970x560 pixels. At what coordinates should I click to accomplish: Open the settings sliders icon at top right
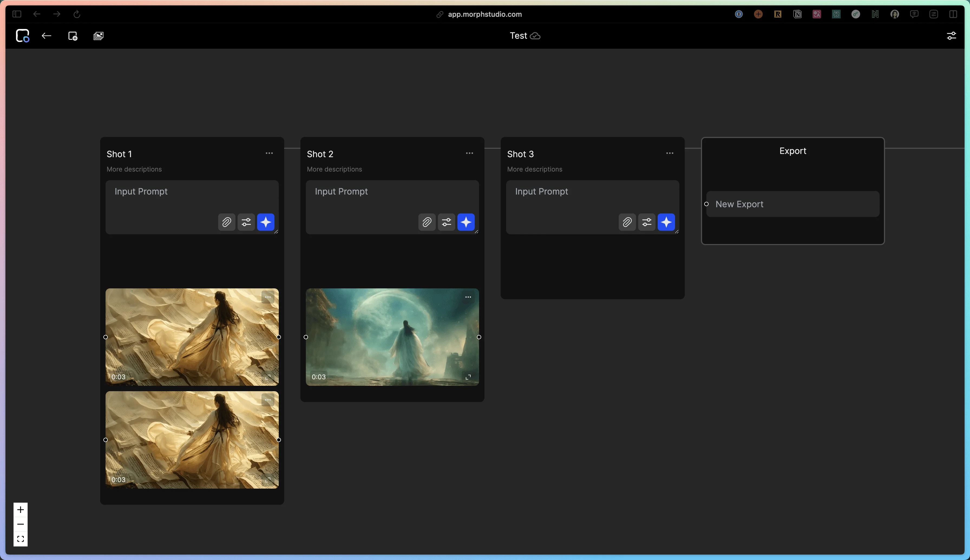point(951,36)
